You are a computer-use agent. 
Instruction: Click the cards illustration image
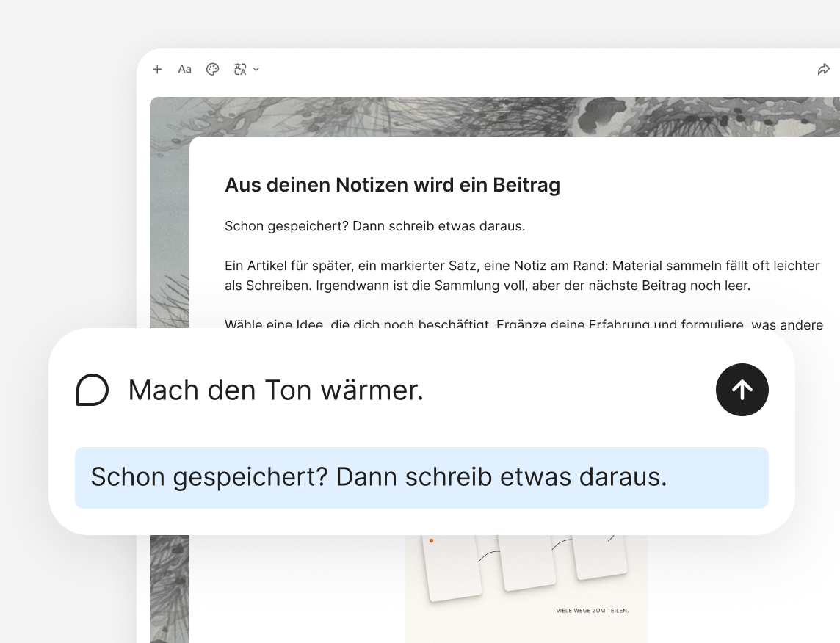(526, 588)
